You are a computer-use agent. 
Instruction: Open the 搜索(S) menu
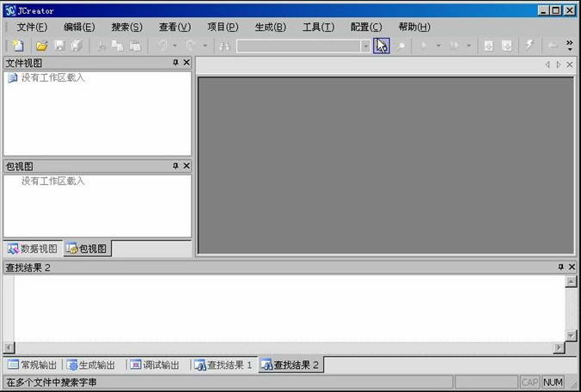[126, 27]
